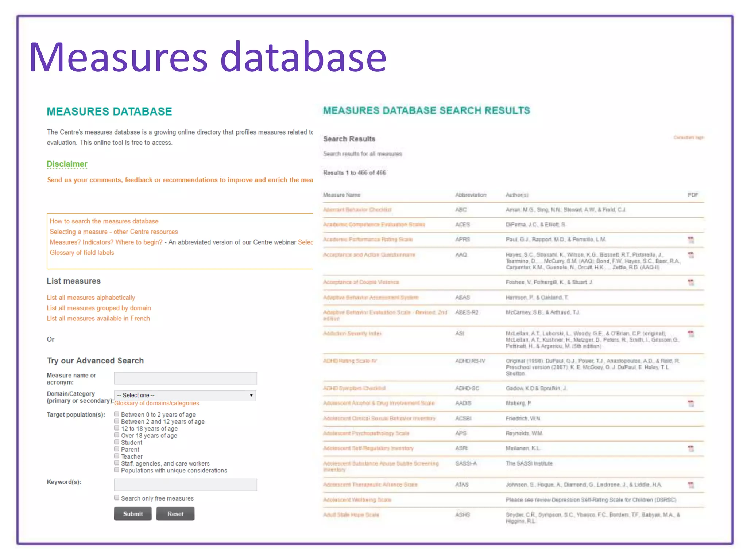747x560 pixels.
Task: Open List all measures grouped by domain
Action: click(99, 308)
